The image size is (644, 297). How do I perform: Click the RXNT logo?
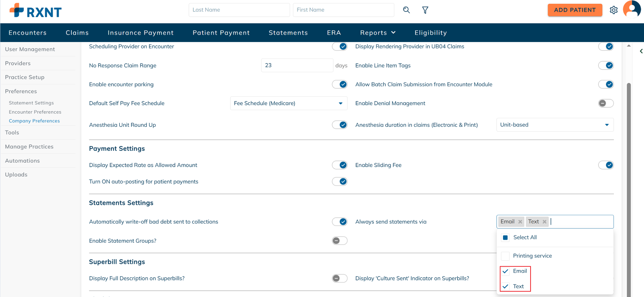click(36, 11)
